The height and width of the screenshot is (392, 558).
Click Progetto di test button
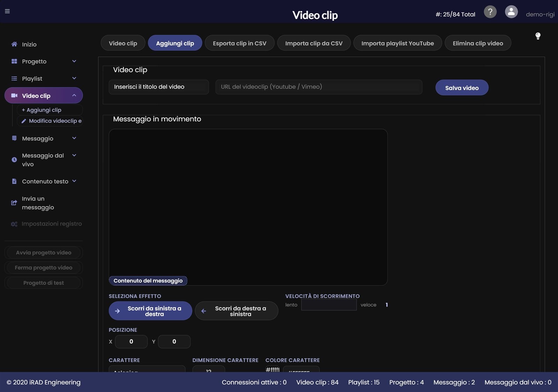coord(44,283)
